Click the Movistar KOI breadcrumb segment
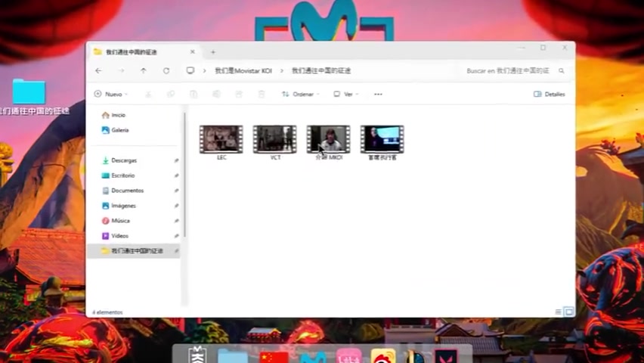Viewport: 644px width, 363px height. (x=243, y=70)
